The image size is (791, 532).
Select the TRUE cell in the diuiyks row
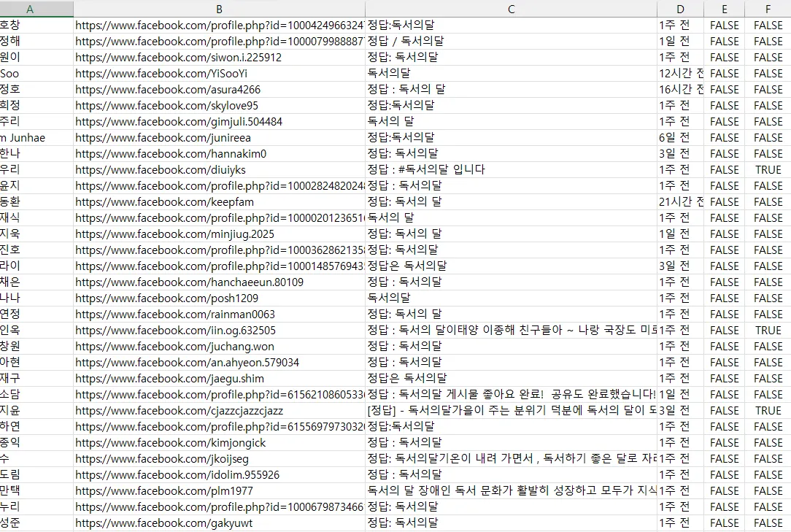[x=768, y=169]
